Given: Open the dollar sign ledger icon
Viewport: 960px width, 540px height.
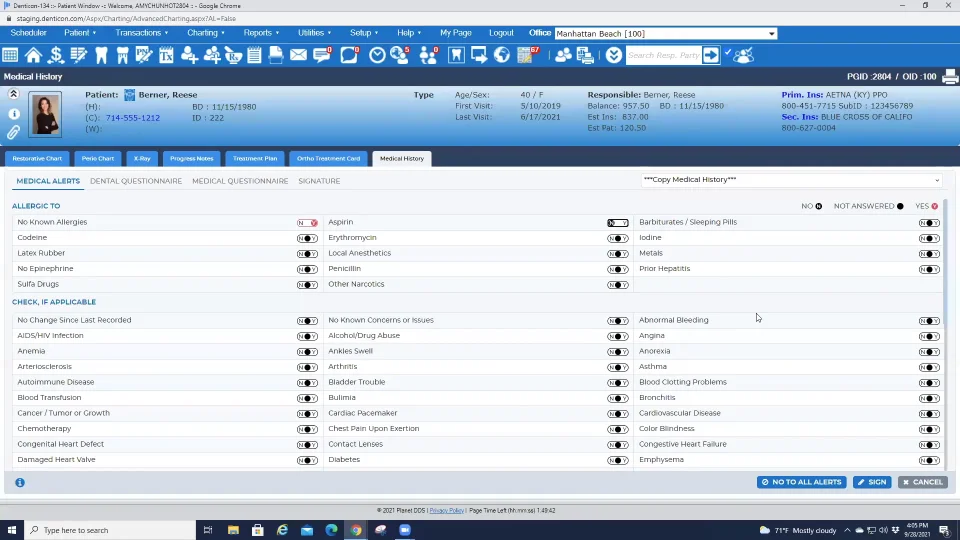Looking at the screenshot, I should [56, 55].
